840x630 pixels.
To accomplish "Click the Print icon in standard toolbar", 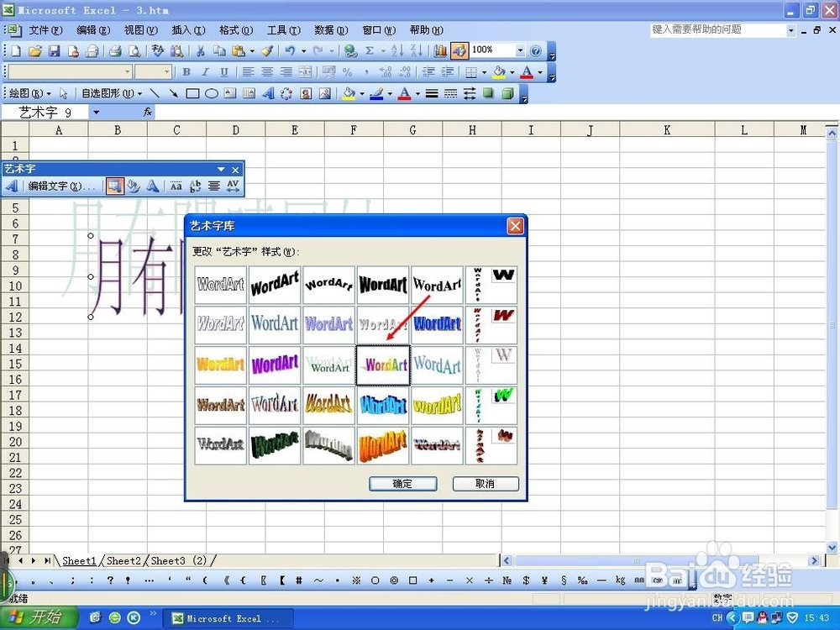I will pyautogui.click(x=114, y=51).
